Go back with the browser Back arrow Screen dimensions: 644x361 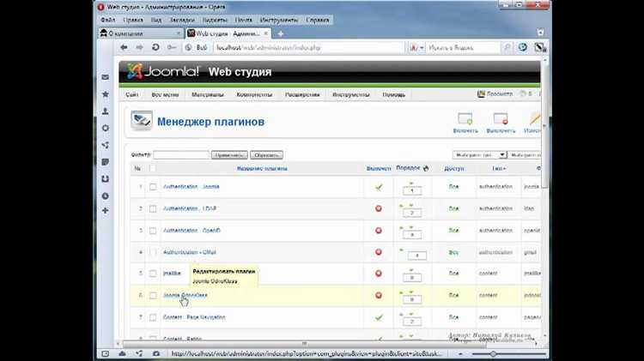click(124, 47)
